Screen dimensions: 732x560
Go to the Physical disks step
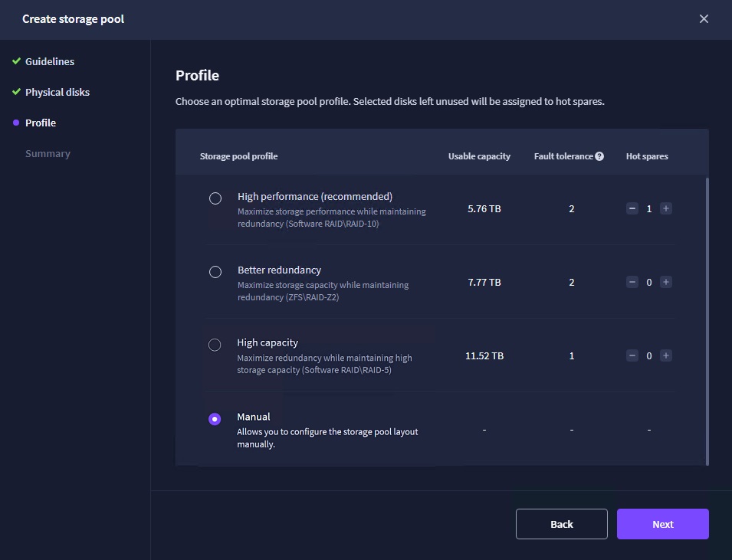point(57,93)
